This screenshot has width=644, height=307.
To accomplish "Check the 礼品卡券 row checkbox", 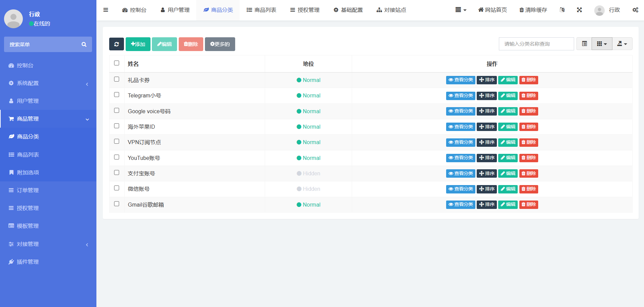I will (x=117, y=79).
